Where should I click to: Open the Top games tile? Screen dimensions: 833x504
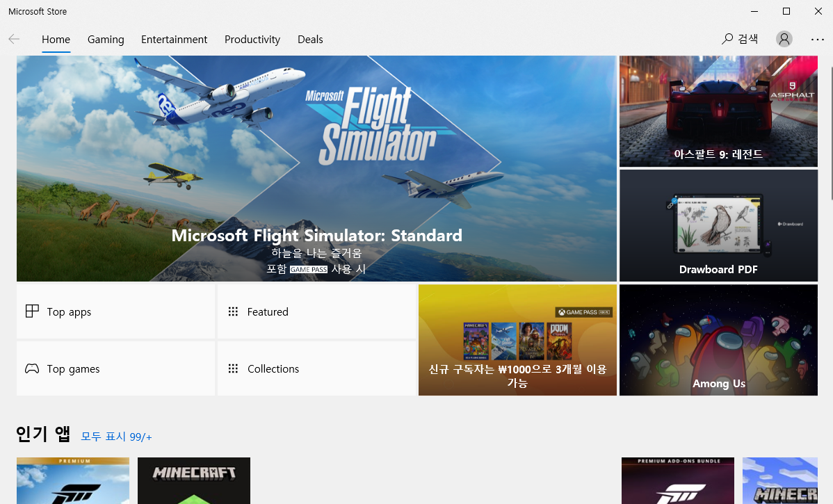[x=116, y=368]
